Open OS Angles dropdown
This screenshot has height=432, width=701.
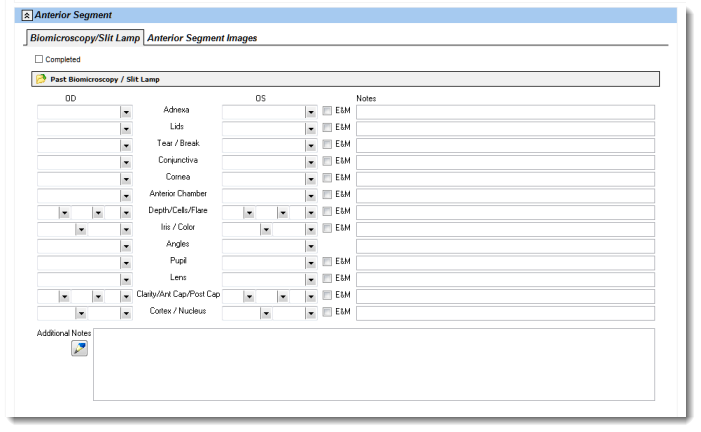coord(311,246)
